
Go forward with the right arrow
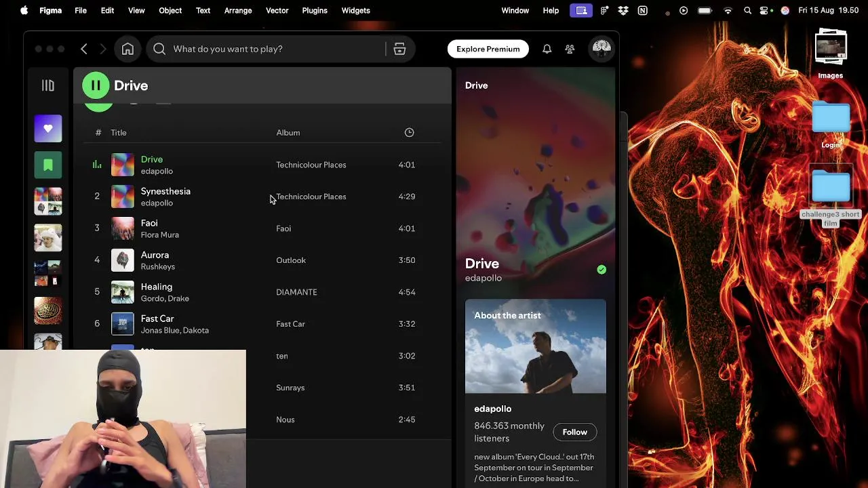click(x=103, y=49)
